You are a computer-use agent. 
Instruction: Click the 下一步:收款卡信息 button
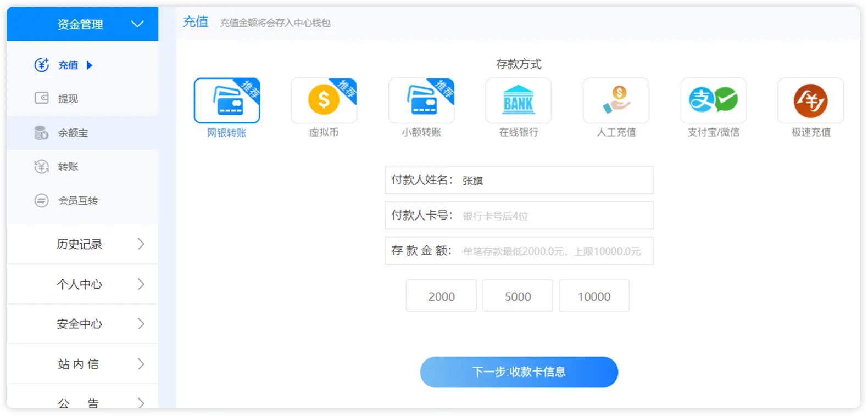[x=519, y=372]
